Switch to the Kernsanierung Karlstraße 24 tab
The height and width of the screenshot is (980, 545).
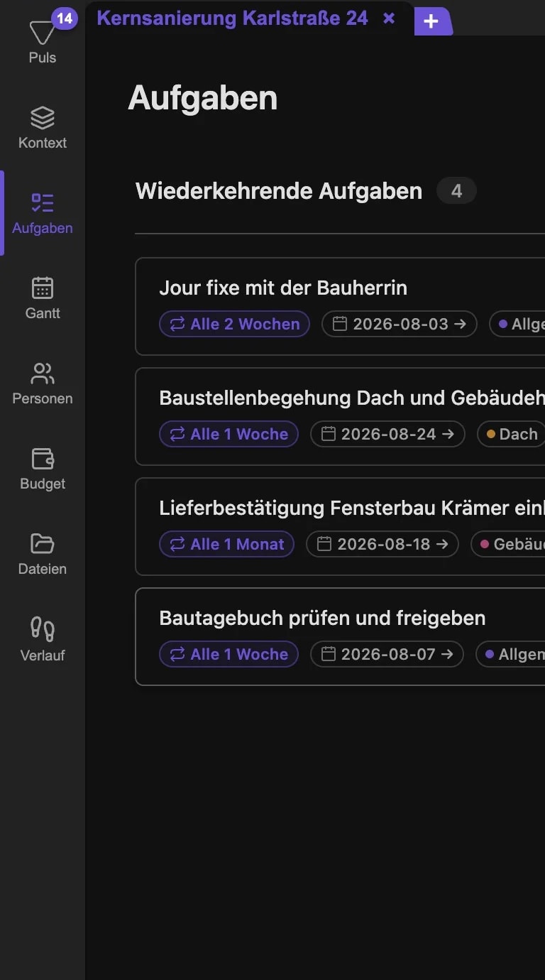233,18
